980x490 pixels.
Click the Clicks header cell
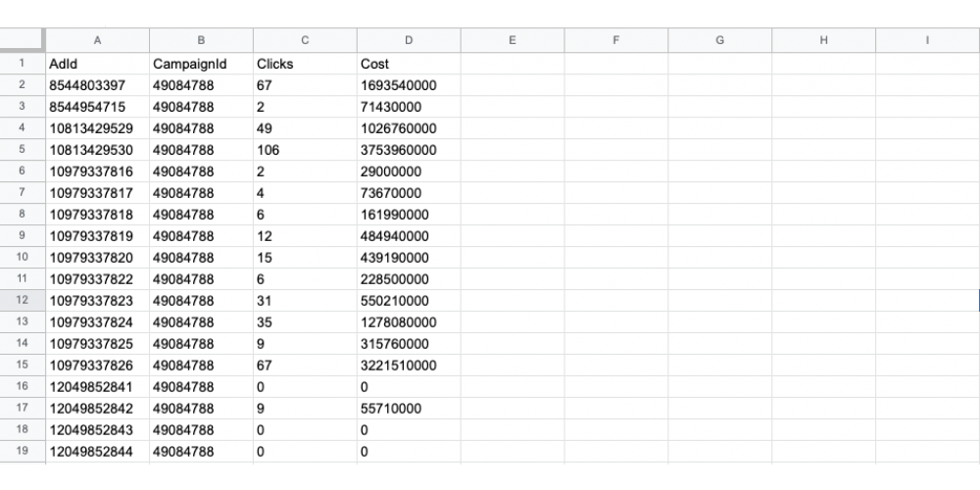[x=305, y=64]
